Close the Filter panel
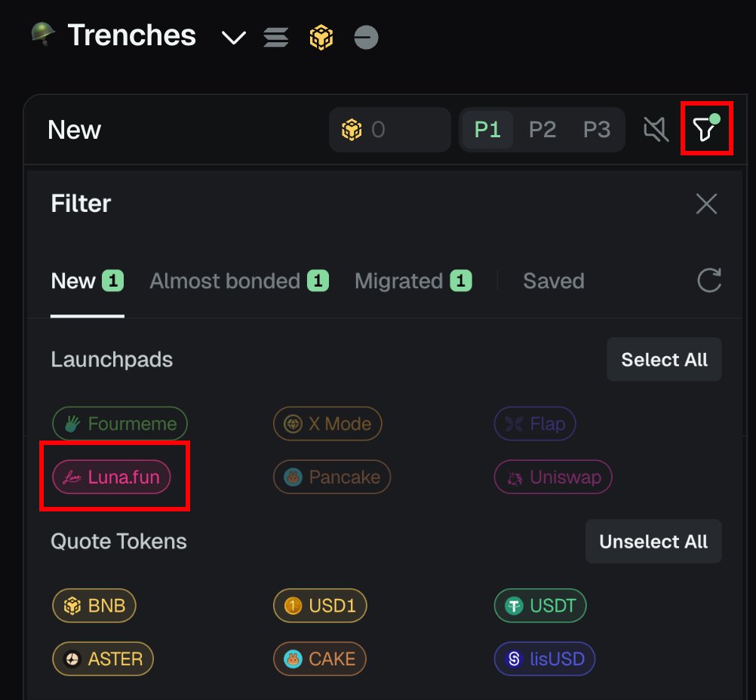Image resolution: width=756 pixels, height=700 pixels. (706, 204)
